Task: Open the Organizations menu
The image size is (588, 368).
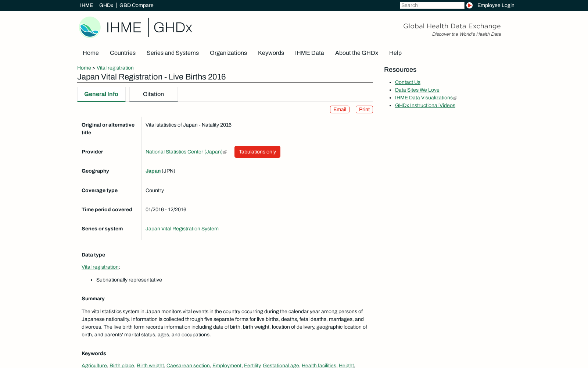Action: coord(228,53)
